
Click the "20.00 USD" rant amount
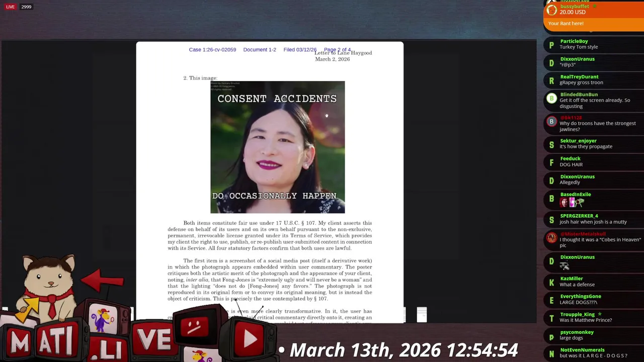pyautogui.click(x=573, y=12)
